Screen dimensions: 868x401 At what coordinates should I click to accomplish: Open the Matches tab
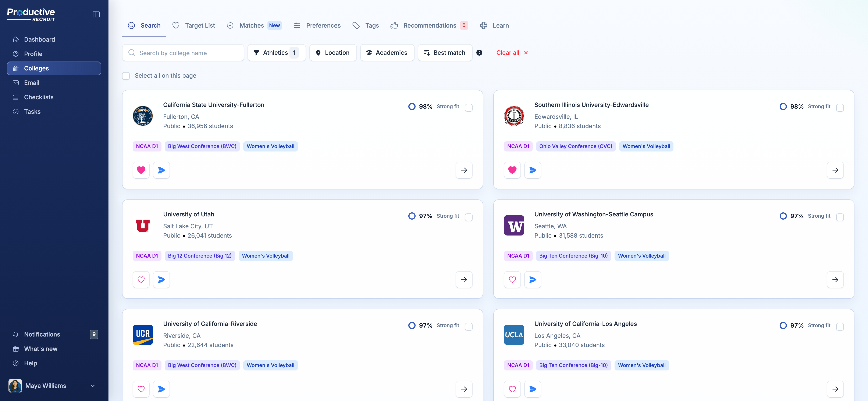pos(254,26)
